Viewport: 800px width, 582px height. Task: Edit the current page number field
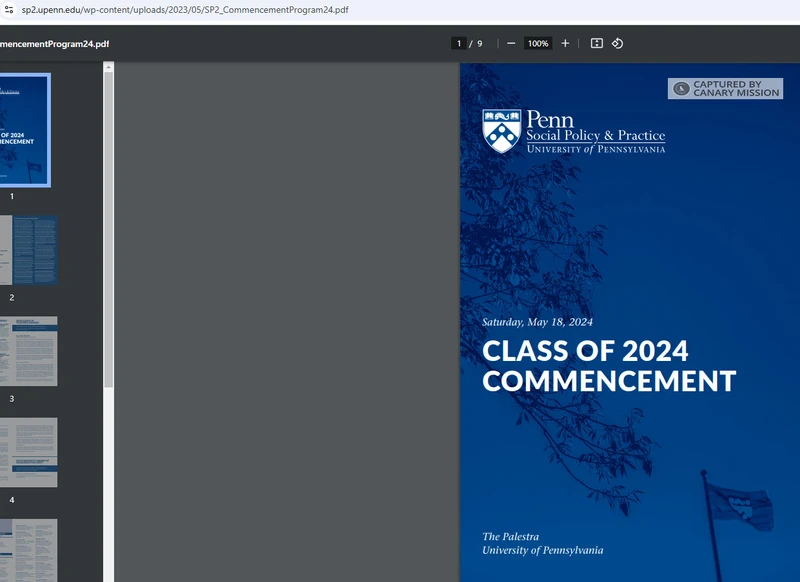[459, 43]
